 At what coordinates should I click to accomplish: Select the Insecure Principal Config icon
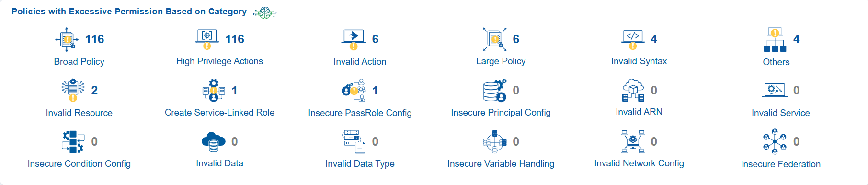pos(495,90)
